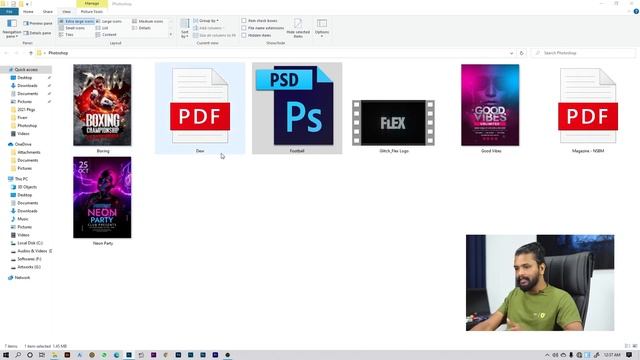Open Downloads under Quick access
Image resolution: width=640 pixels, height=360 pixels.
27,86
